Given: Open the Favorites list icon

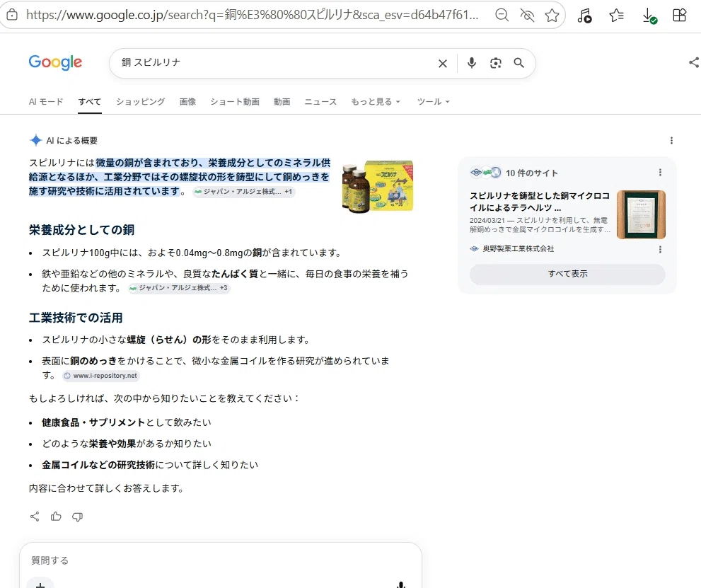Looking at the screenshot, I should [617, 15].
